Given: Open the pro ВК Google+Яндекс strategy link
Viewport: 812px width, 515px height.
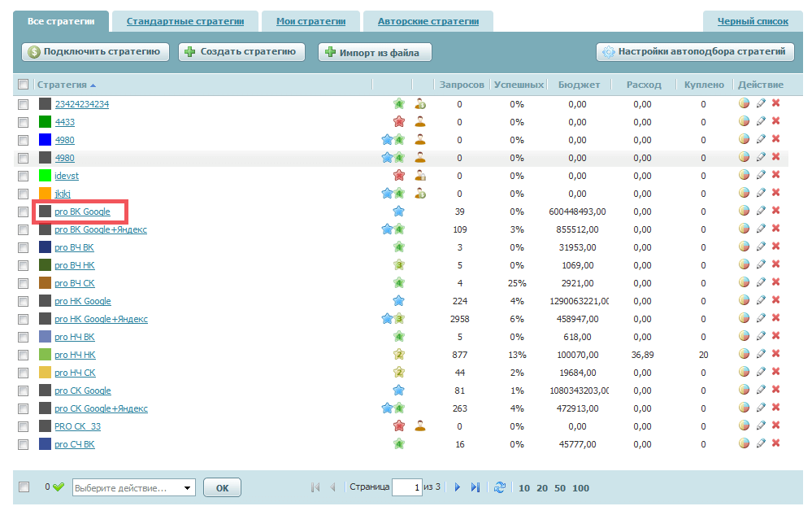Looking at the screenshot, I should [101, 229].
